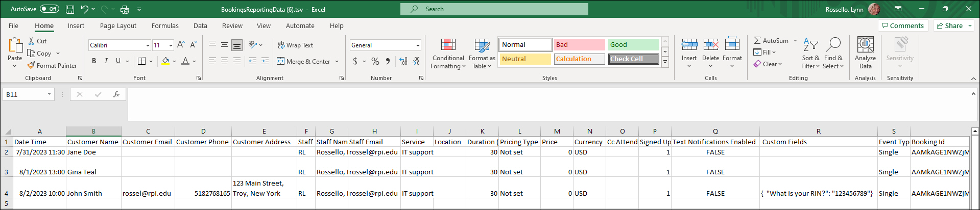Switch to the Insert tab
The width and height of the screenshot is (980, 210).
(76, 25)
